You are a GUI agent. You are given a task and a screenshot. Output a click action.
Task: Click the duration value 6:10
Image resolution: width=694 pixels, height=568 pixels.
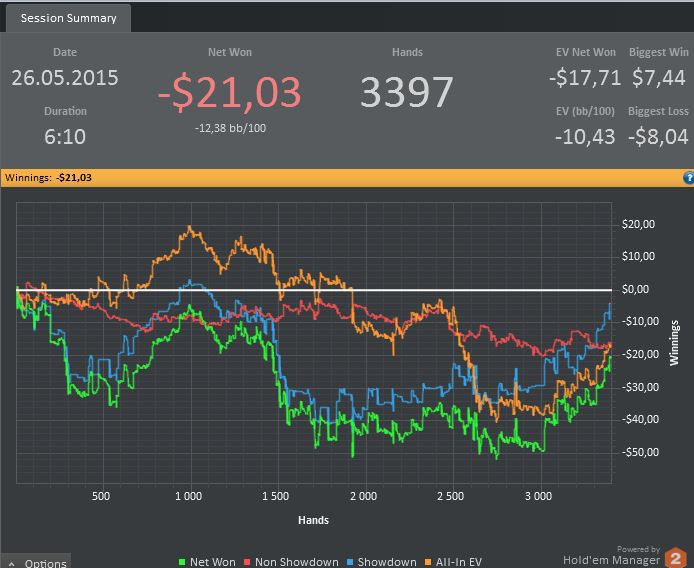coord(65,136)
